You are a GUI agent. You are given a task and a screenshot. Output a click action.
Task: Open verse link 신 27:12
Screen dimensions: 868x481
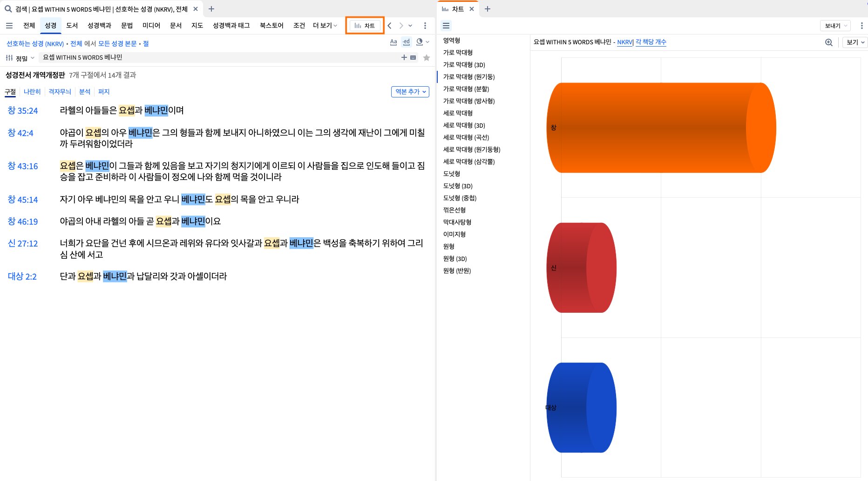pyautogui.click(x=23, y=244)
